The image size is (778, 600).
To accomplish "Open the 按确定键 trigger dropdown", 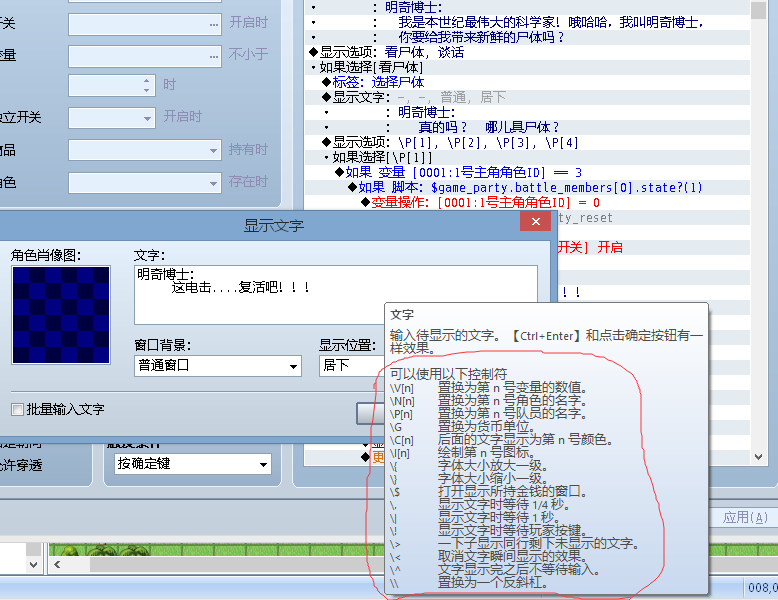I will point(193,464).
